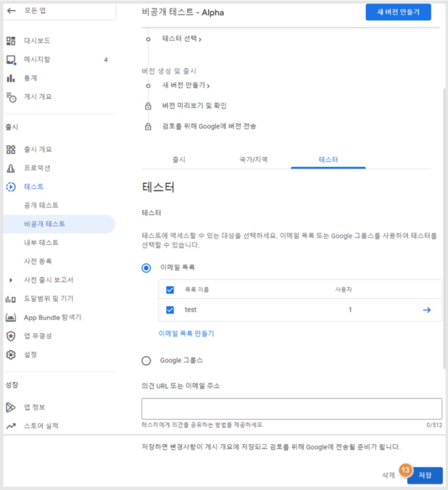
Task: Click 버전 미리보기 및 확인 step text
Action: (194, 106)
